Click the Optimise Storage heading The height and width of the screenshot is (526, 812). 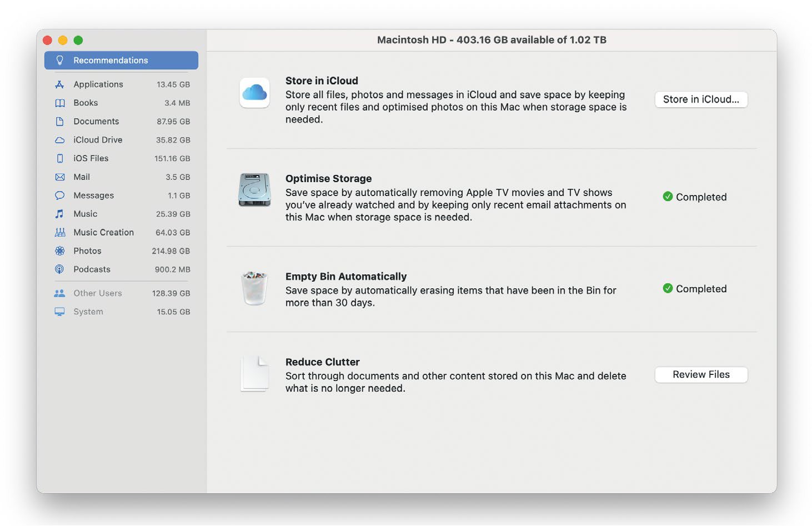[328, 178]
